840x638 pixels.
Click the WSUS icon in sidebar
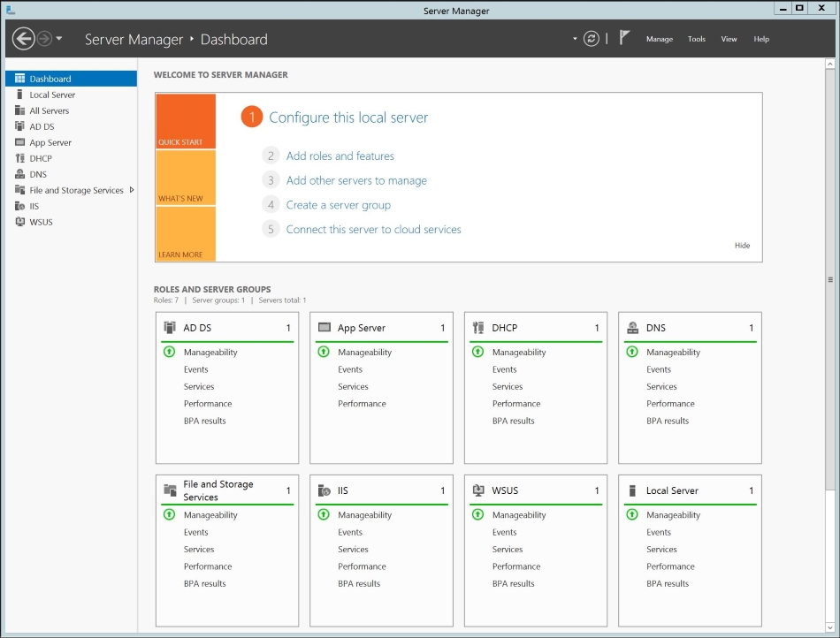(20, 222)
